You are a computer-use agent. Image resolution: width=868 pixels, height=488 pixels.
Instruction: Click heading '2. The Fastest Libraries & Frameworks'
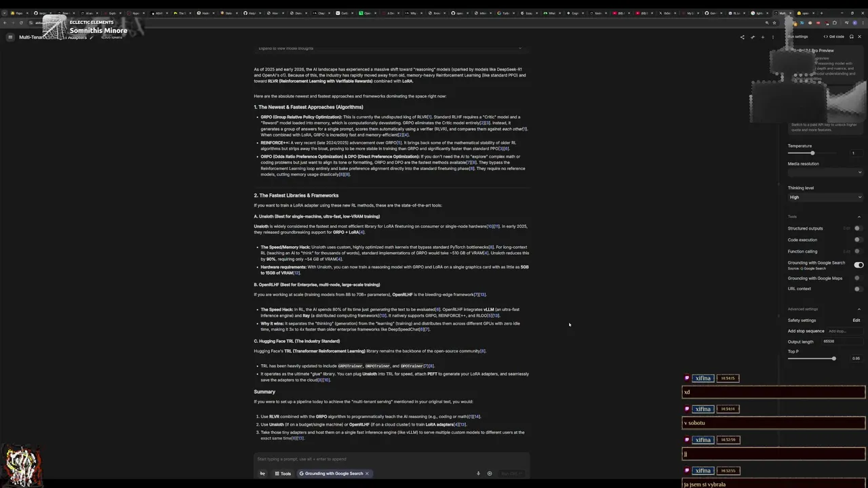(x=296, y=195)
